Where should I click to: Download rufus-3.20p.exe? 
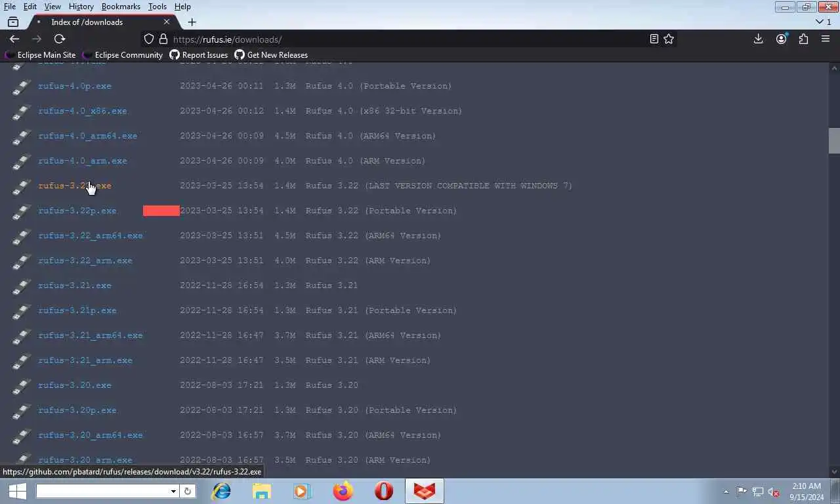click(77, 410)
